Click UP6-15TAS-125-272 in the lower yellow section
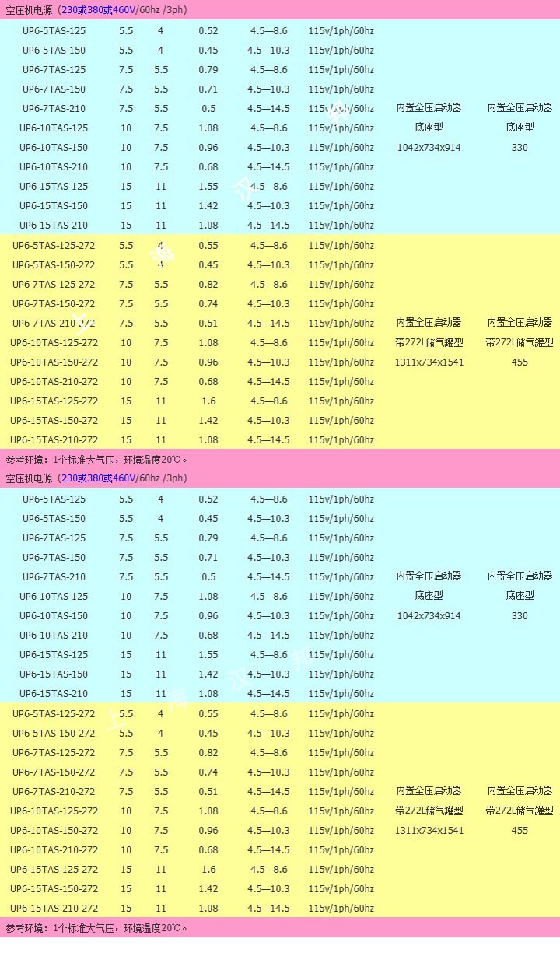This screenshot has height=963, width=560. click(x=54, y=870)
